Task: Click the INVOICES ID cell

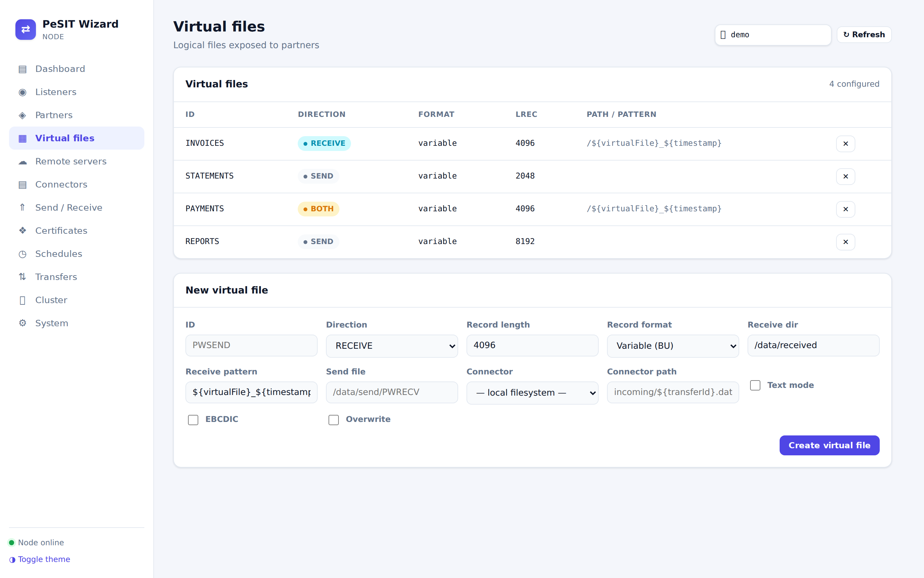Action: point(205,143)
